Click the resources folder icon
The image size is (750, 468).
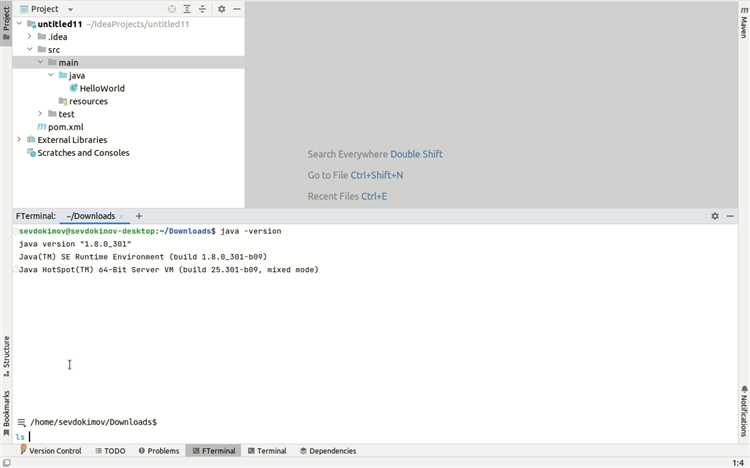coord(63,101)
